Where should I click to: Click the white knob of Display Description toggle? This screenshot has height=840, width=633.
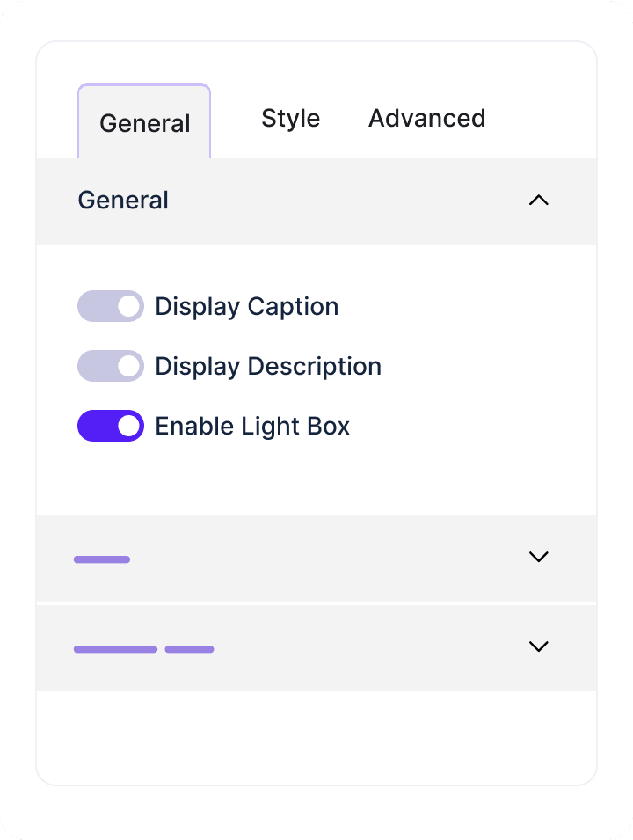[129, 366]
